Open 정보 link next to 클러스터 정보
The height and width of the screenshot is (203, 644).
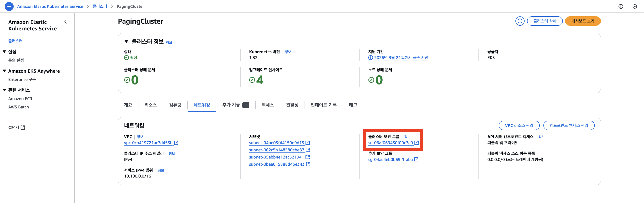pos(169,42)
